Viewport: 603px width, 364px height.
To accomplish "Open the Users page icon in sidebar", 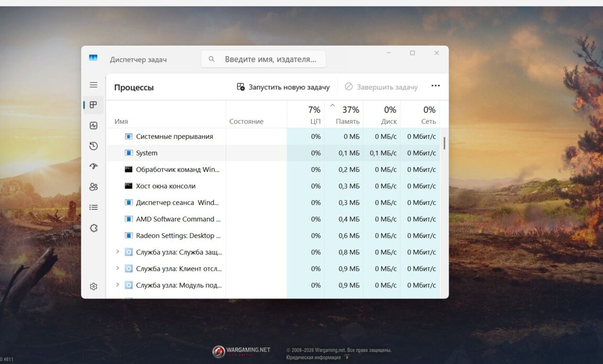I will click(x=93, y=187).
